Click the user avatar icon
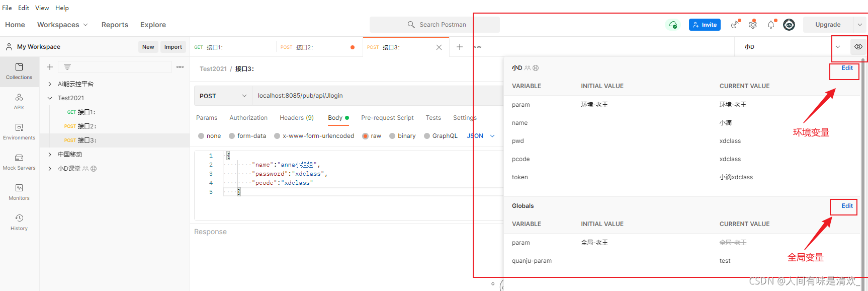 789,25
